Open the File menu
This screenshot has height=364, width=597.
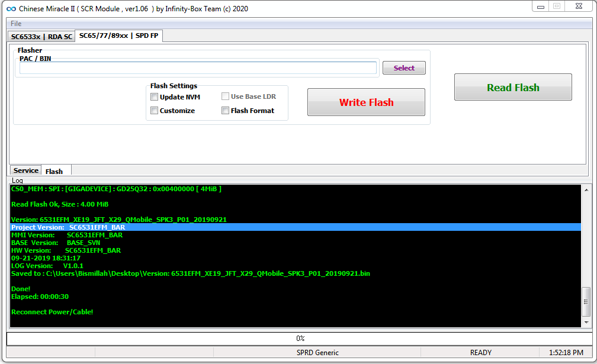click(x=16, y=24)
